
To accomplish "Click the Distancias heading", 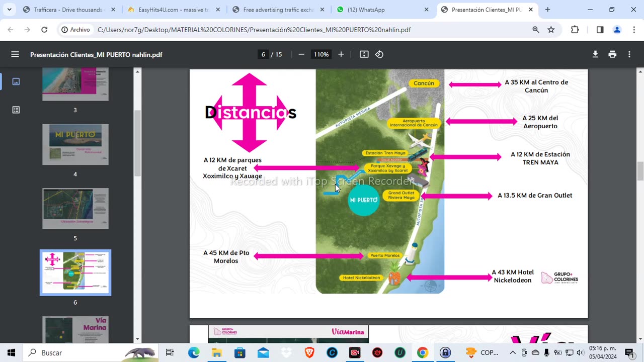I will [x=251, y=113].
